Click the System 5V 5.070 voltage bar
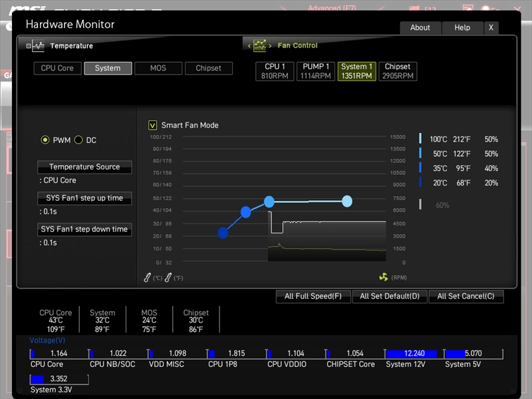The image size is (532, 399). coord(473,354)
